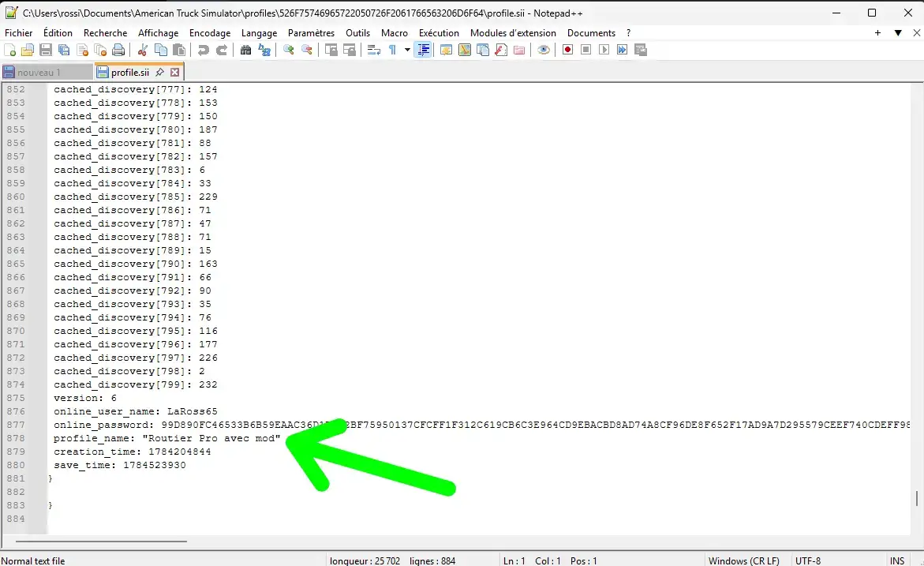The height and width of the screenshot is (566, 924).
Task: Click the UTF-8 encoding status field
Action: tap(808, 560)
